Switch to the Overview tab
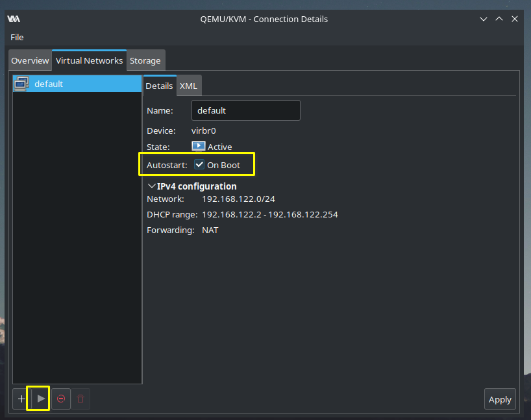The height and width of the screenshot is (420, 531). pyautogui.click(x=30, y=60)
